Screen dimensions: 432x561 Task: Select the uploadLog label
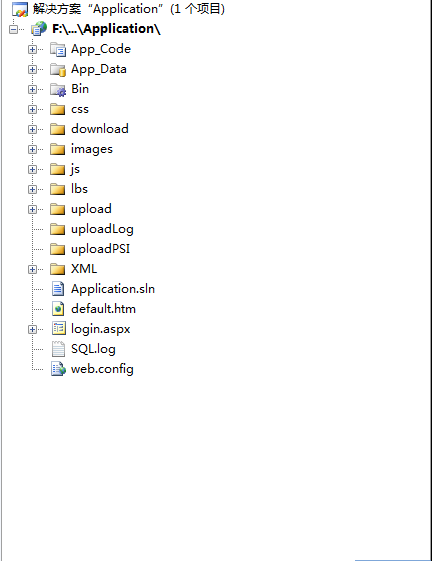pyautogui.click(x=102, y=230)
